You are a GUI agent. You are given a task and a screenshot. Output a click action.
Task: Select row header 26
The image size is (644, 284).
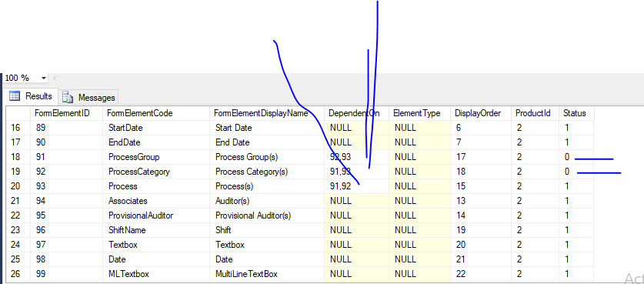coord(18,274)
